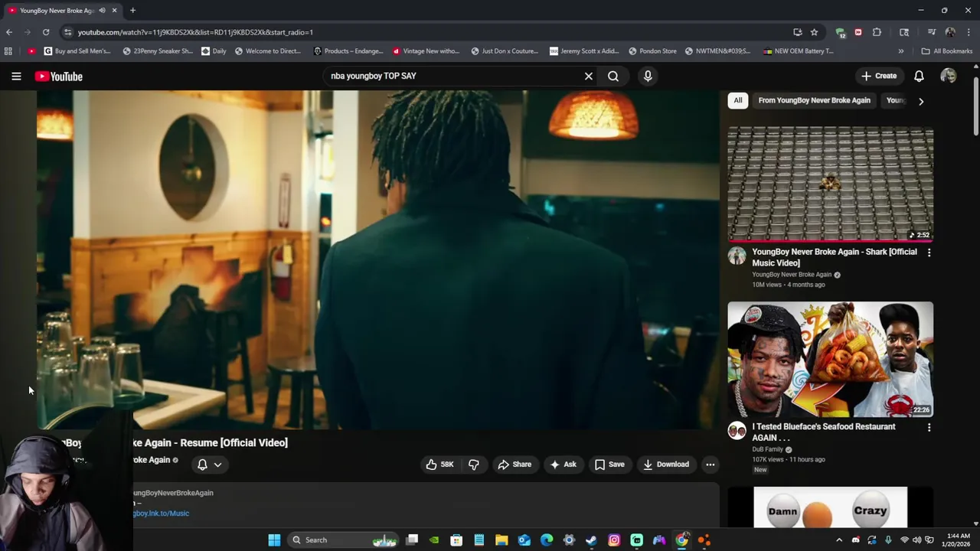Open the Chrome extensions puzzle icon
The image size is (980, 551).
point(877,32)
